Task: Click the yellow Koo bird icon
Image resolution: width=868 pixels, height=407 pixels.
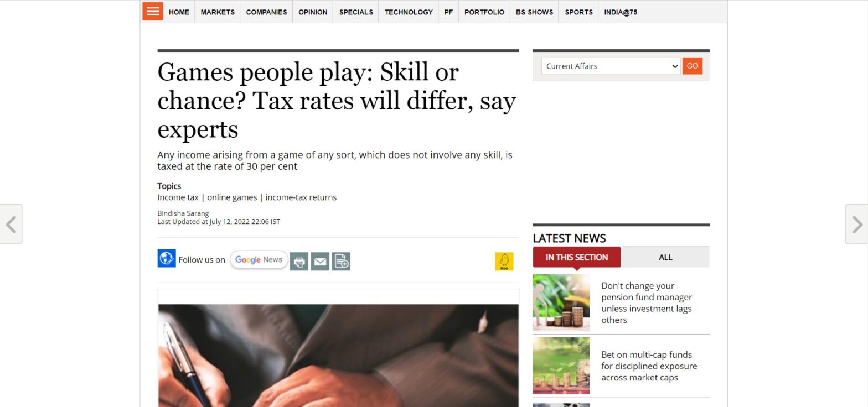Action: 504,262
